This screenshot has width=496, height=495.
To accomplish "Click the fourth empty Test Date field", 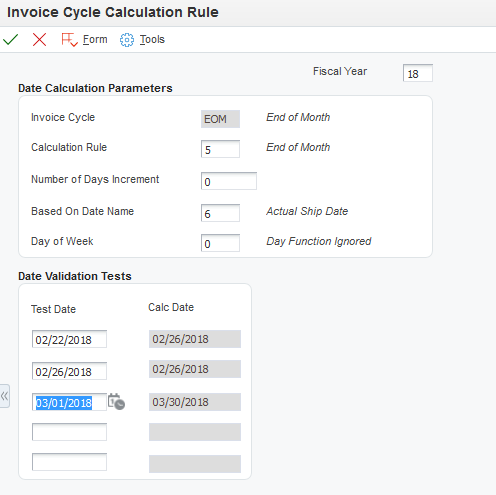I will tap(69, 432).
